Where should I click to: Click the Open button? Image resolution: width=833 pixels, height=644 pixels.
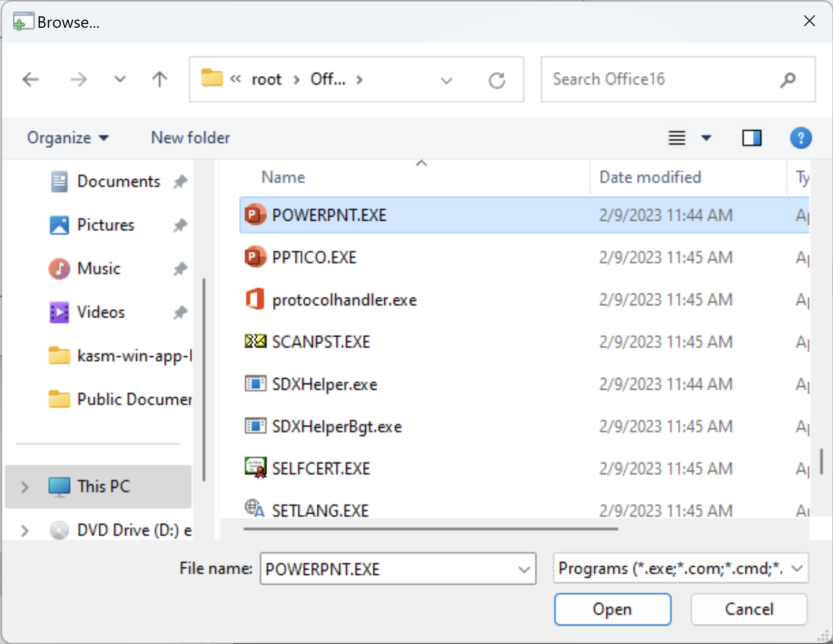coord(612,609)
